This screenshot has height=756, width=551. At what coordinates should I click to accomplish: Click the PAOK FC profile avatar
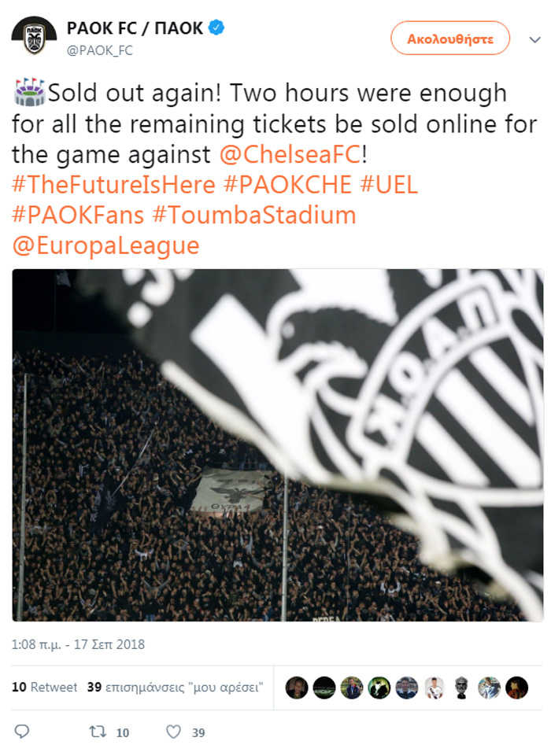34,37
